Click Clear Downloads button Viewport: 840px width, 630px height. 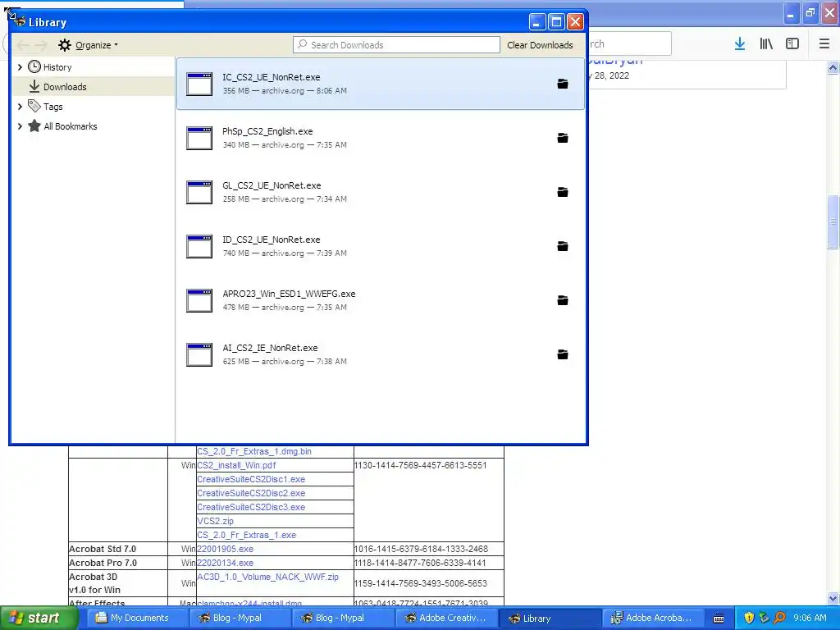click(x=540, y=45)
